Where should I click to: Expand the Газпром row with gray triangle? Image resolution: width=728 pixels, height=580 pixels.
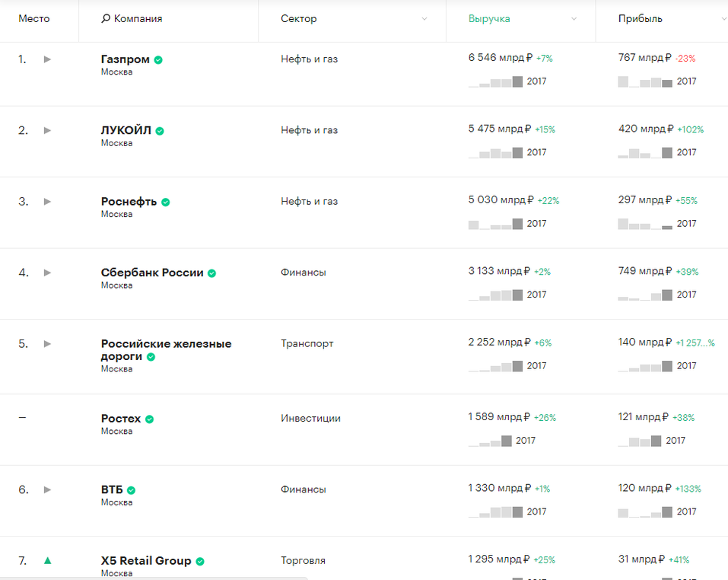click(47, 59)
